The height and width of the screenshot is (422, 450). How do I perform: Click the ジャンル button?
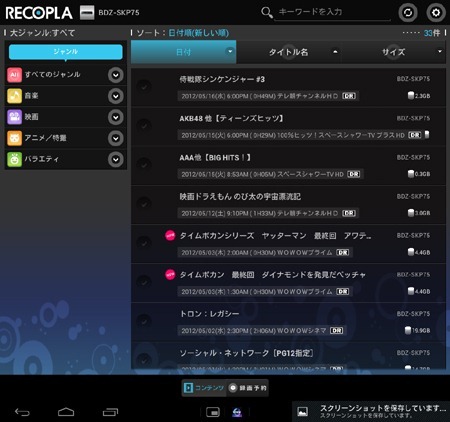pyautogui.click(x=66, y=52)
